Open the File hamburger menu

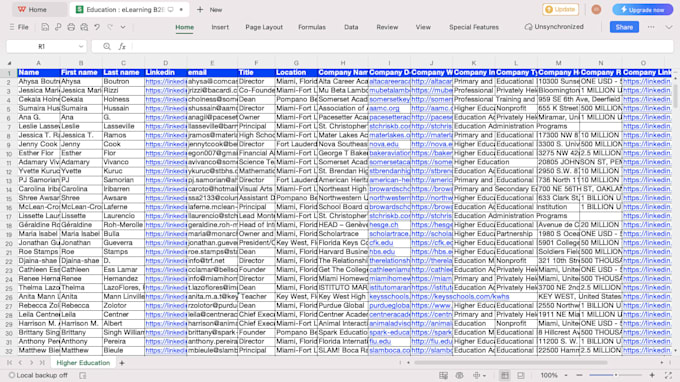[19, 27]
